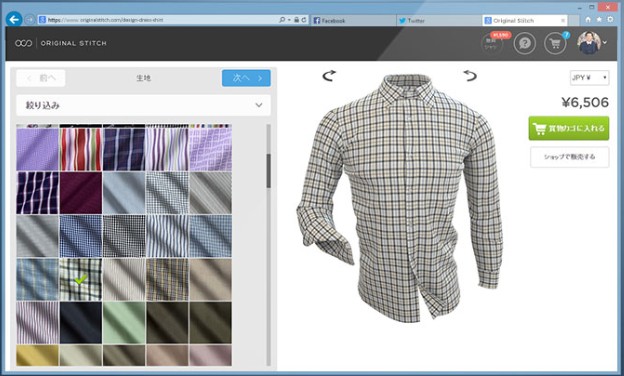The width and height of the screenshot is (624, 376).
Task: Rotate shirt with right curved arrow
Action: click(470, 75)
